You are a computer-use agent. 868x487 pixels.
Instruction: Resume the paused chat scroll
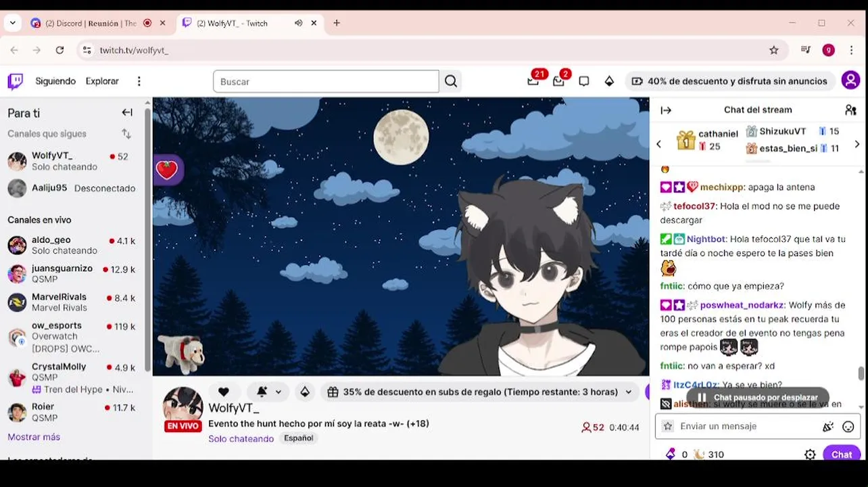coord(758,398)
